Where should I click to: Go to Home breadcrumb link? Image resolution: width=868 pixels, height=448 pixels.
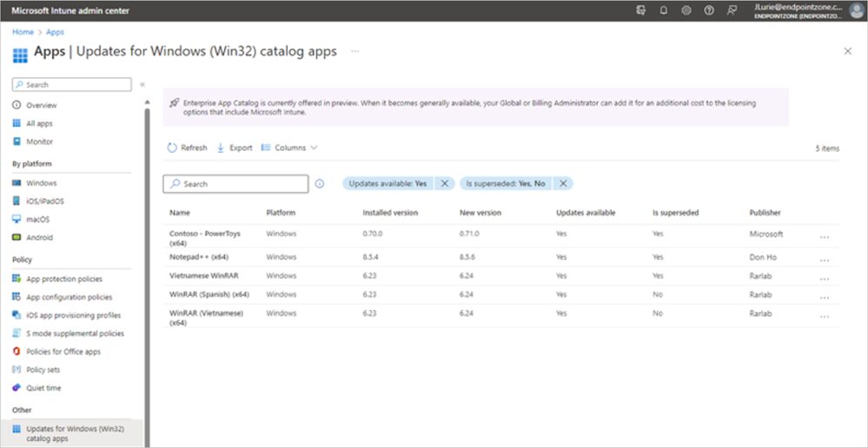(23, 32)
